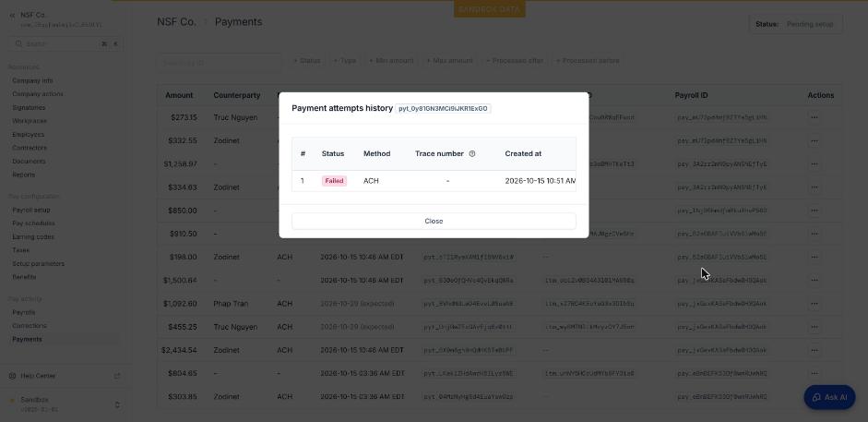Open Benefits page
The width and height of the screenshot is (868, 422).
pos(24,277)
